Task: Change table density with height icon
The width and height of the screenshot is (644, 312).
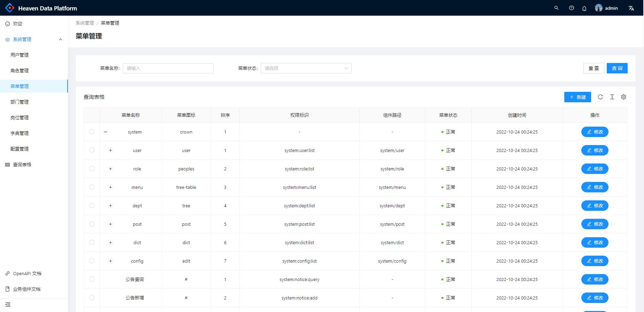Action: [x=612, y=97]
